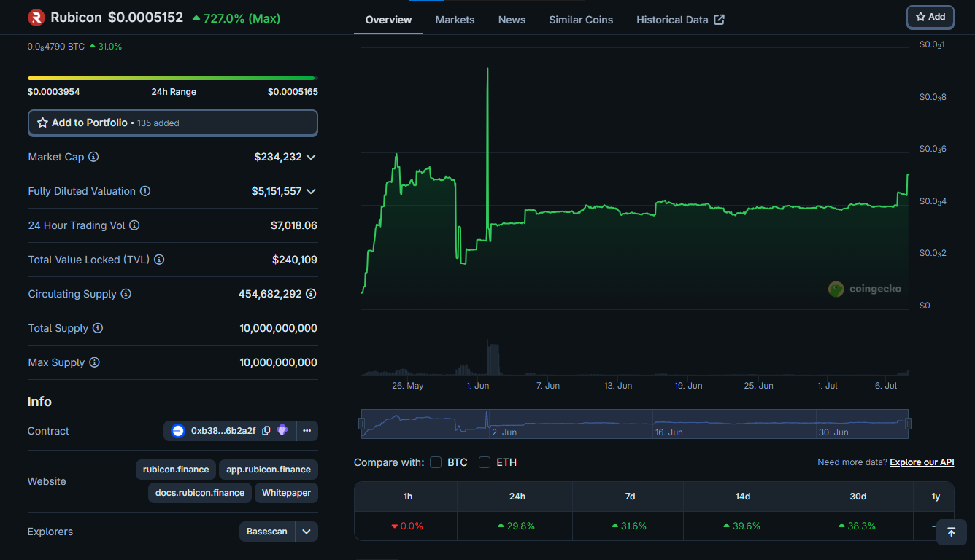This screenshot has width=975, height=560.
Task: Click the chart navigator mini overview
Action: (x=635, y=424)
